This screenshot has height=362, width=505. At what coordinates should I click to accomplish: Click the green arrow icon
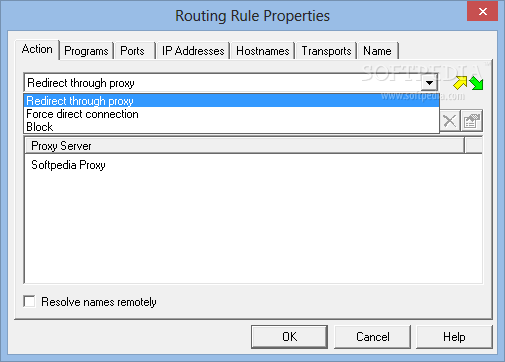click(x=476, y=83)
